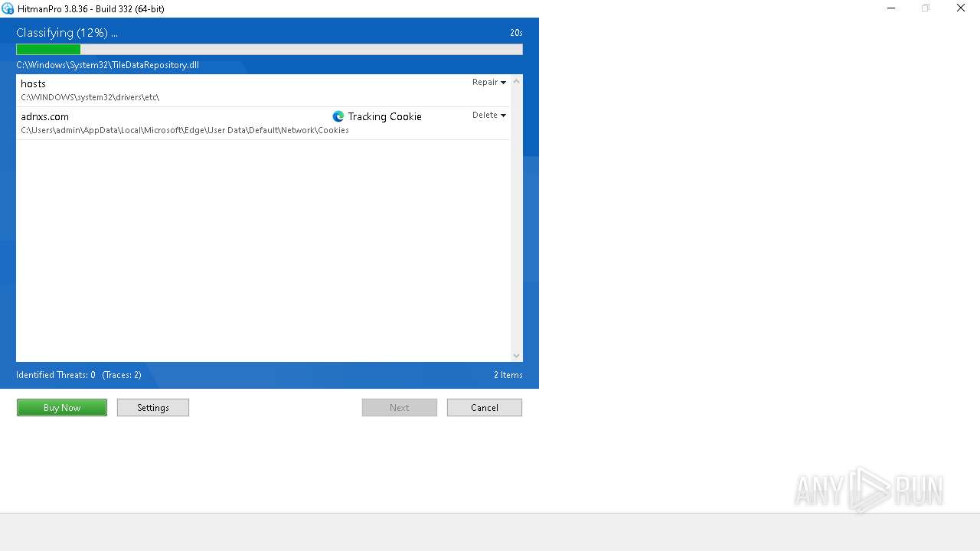Click the Identified Threats: 0 status text
The image size is (980, 551).
click(56, 375)
